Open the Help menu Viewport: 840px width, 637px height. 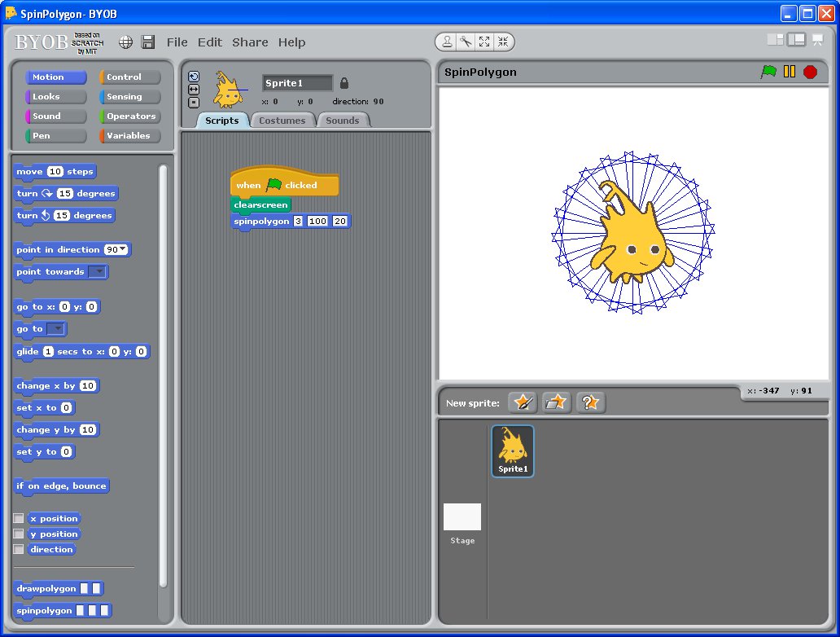pyautogui.click(x=291, y=42)
